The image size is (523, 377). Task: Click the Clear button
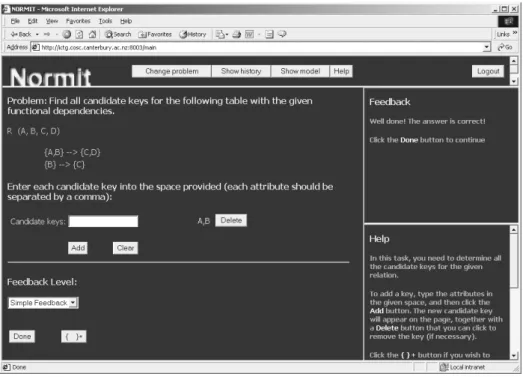(125, 248)
